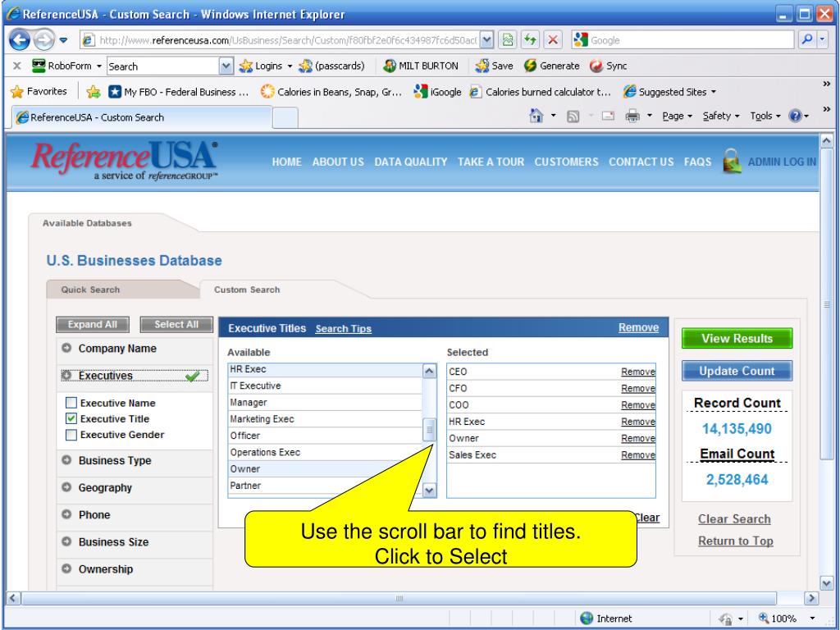Select Marketing Exec in Available list
840x630 pixels.
pos(325,419)
